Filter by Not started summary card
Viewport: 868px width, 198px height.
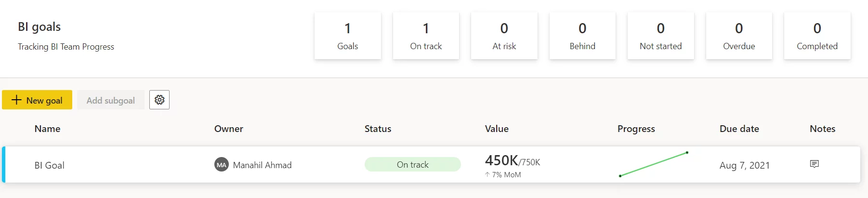point(661,36)
